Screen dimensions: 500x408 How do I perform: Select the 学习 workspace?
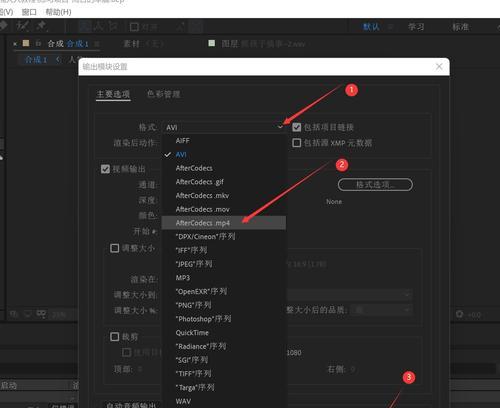(416, 27)
